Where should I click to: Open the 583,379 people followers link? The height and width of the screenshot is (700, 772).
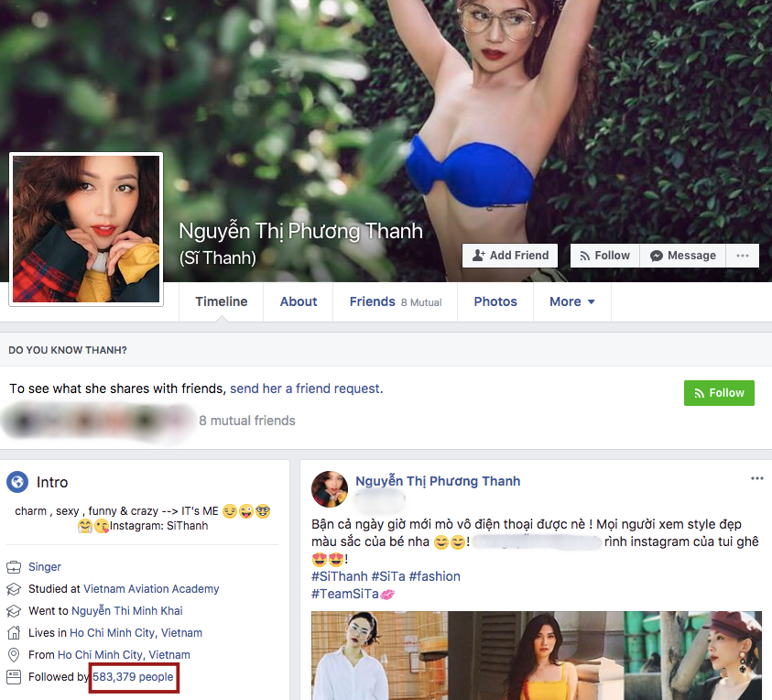(133, 677)
